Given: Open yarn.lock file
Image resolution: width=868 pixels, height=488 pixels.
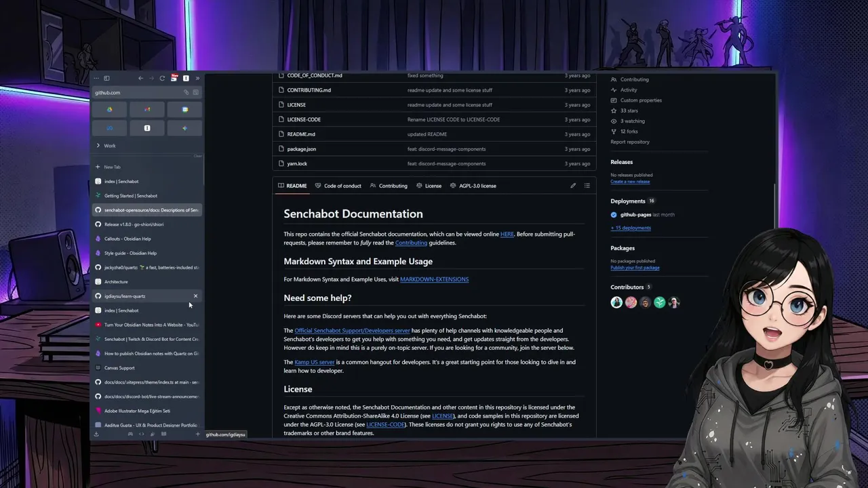Looking at the screenshot, I should 297,163.
